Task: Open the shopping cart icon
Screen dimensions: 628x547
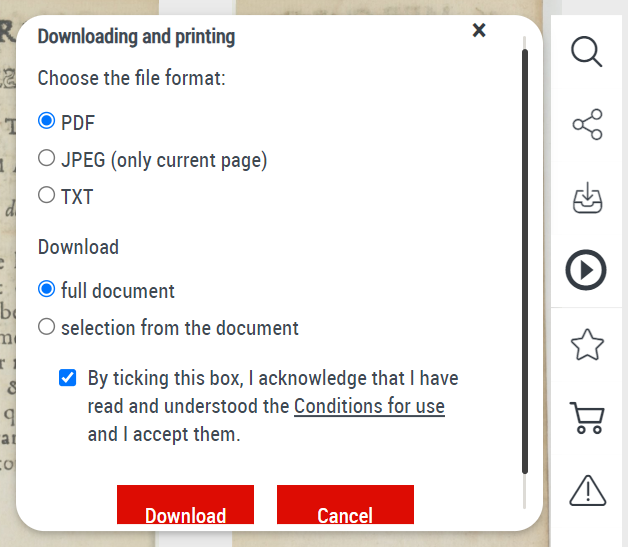Action: click(x=587, y=418)
